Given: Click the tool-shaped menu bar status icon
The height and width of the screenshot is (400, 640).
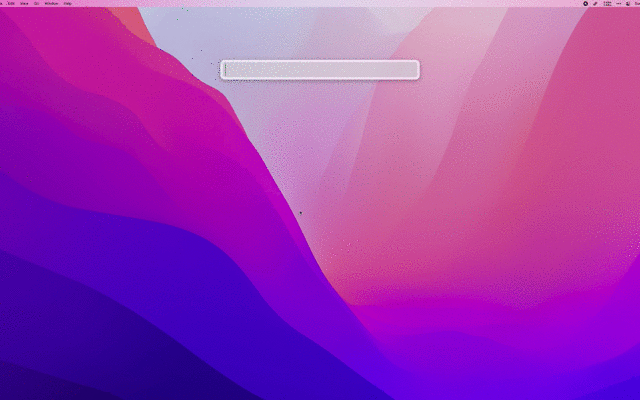Looking at the screenshot, I should [595, 3].
